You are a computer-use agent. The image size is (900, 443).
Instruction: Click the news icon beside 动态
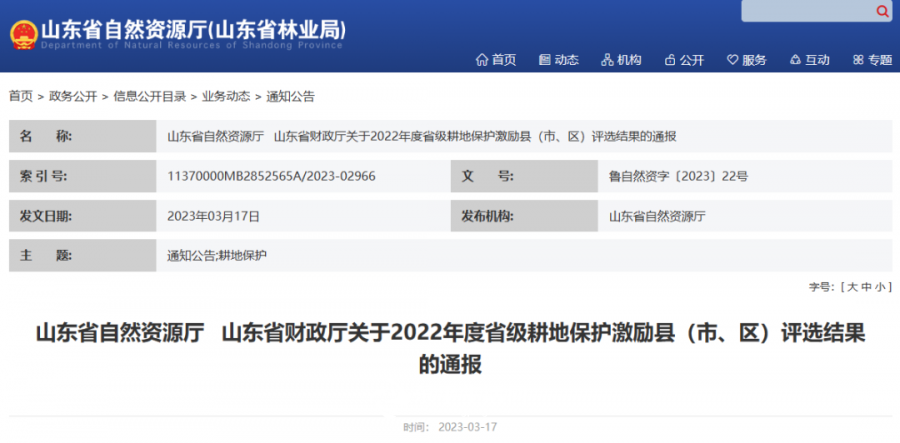point(545,60)
